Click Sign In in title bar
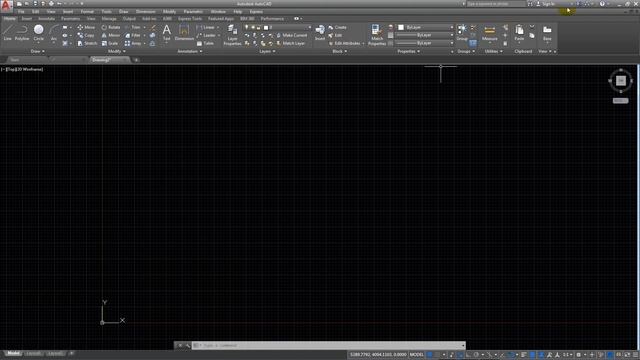Image resolution: width=640 pixels, height=360 pixels. tap(548, 4)
